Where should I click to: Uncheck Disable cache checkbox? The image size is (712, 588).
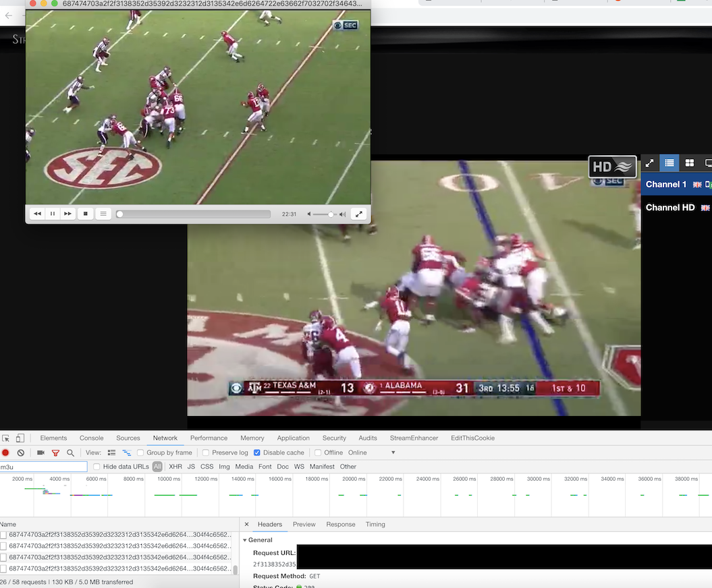(x=257, y=452)
